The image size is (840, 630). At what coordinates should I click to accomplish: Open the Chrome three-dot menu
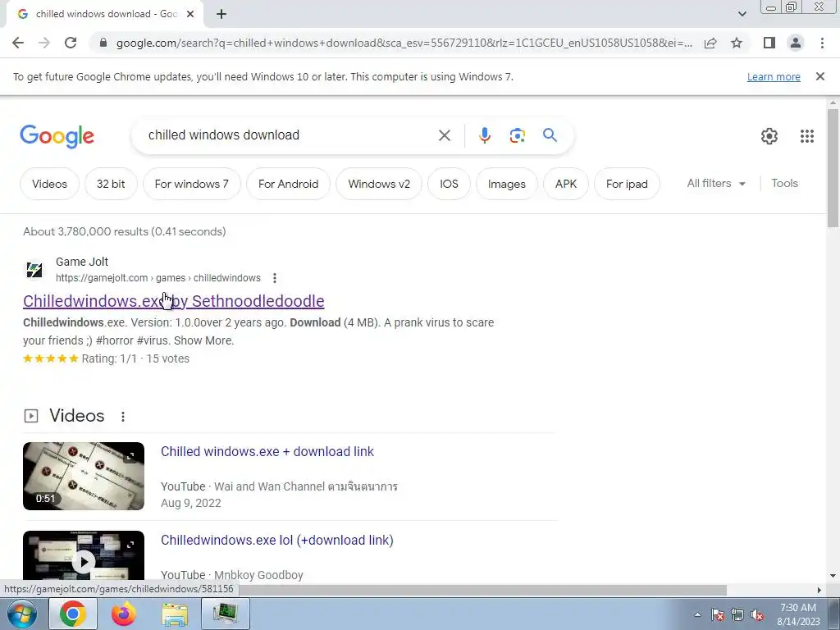click(x=822, y=43)
